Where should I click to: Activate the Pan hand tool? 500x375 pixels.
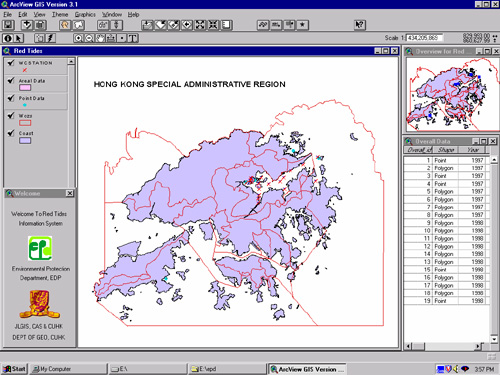coord(100,38)
